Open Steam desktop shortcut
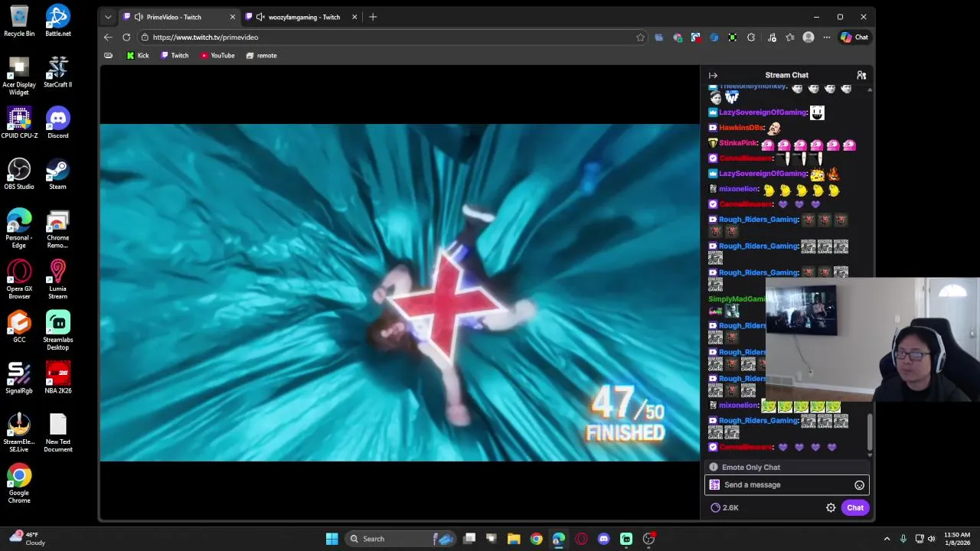Viewport: 980px width, 551px height. click(57, 174)
